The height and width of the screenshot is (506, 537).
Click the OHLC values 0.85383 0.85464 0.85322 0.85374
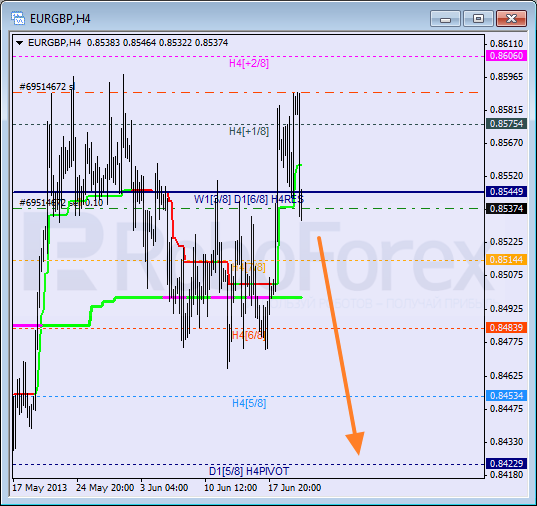pyautogui.click(x=157, y=43)
